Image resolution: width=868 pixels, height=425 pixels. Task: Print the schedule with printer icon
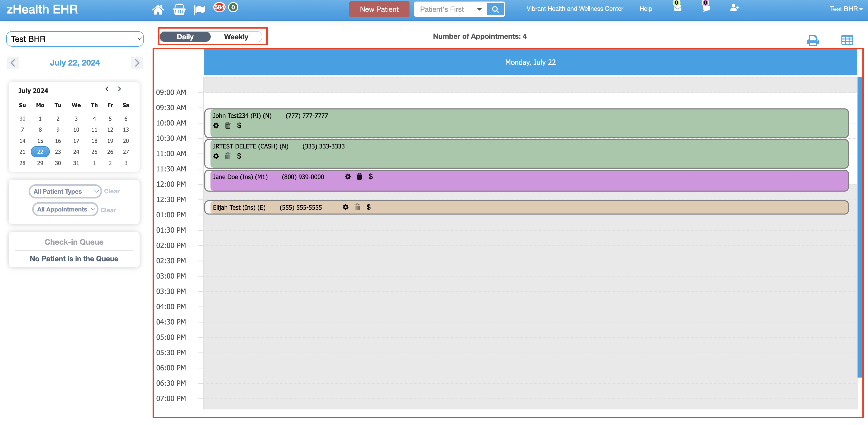[x=813, y=40]
